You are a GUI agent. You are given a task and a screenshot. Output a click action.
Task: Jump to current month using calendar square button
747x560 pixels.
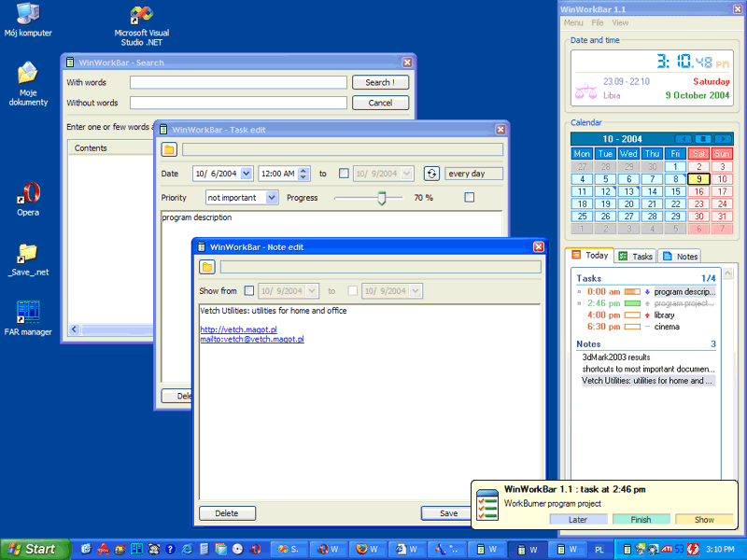(x=704, y=139)
